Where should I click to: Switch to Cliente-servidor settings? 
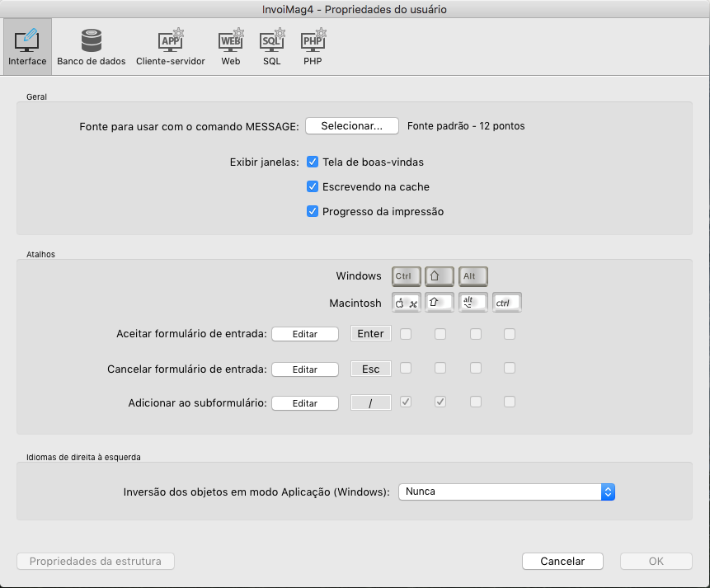point(170,47)
